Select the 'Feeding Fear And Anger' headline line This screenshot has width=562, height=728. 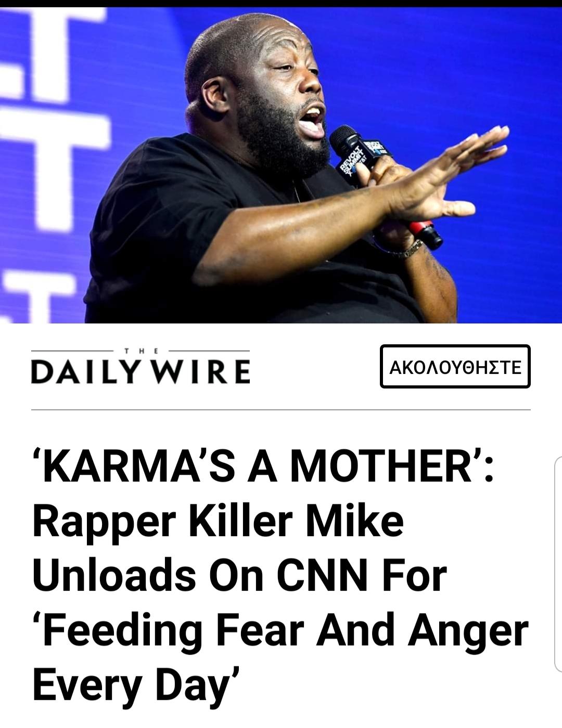click(280, 631)
